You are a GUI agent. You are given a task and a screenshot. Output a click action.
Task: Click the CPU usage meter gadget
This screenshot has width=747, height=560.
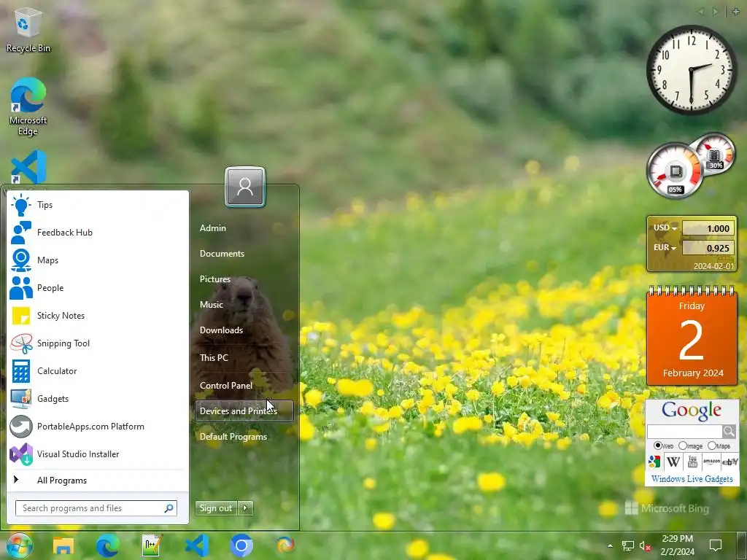[675, 170]
